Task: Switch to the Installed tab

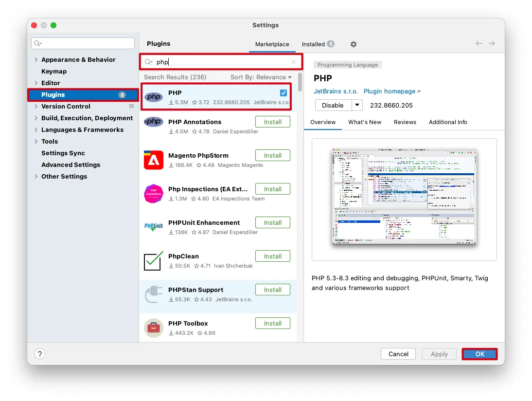Action: [x=313, y=44]
